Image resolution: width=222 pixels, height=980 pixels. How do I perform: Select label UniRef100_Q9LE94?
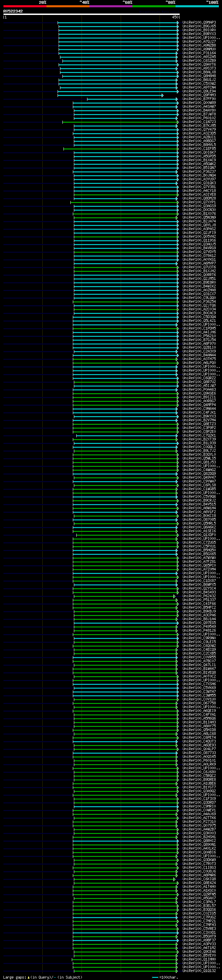coord(199,91)
